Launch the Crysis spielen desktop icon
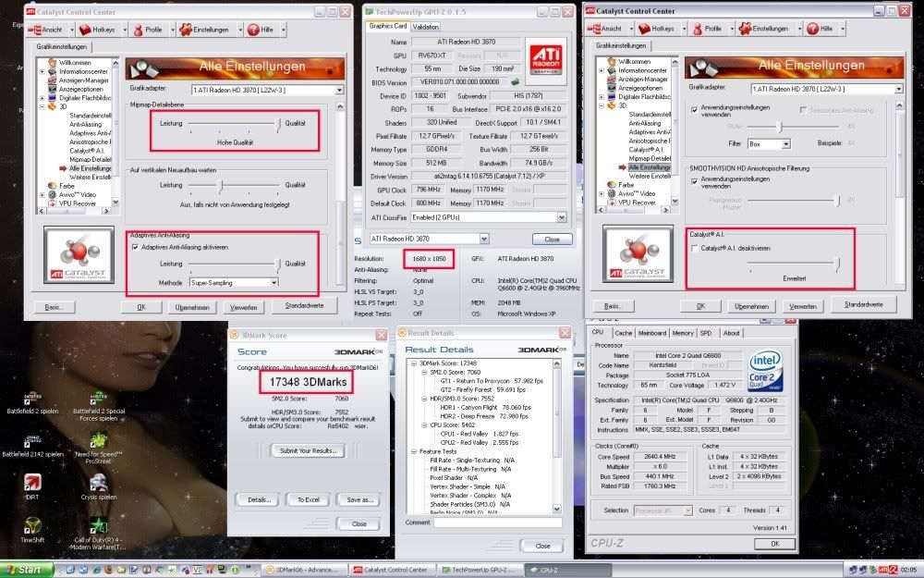 tap(99, 487)
